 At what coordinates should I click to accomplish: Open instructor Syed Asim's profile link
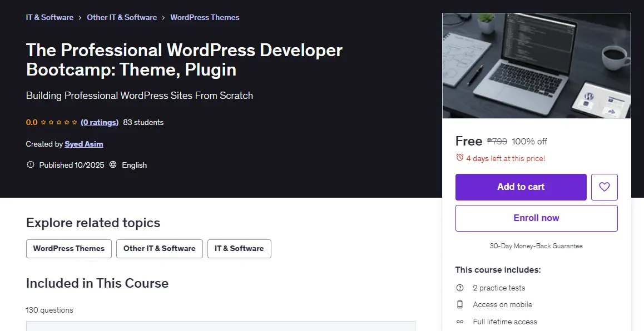(x=84, y=144)
